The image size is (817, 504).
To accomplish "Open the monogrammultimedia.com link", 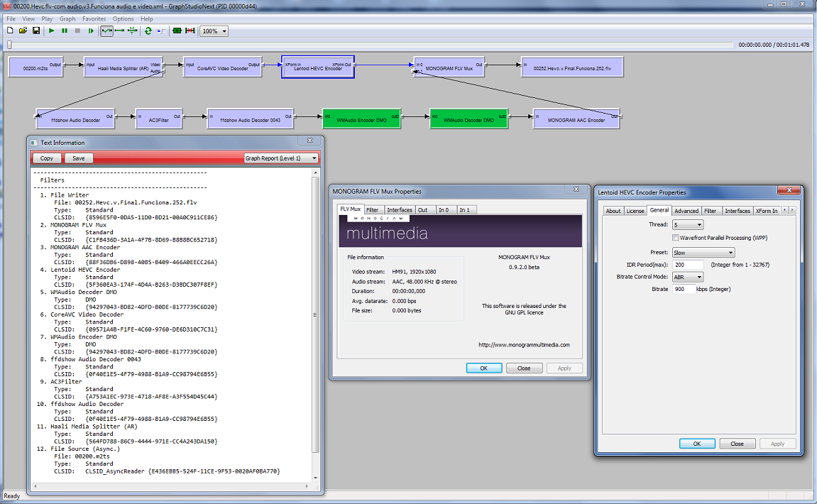I will (524, 344).
